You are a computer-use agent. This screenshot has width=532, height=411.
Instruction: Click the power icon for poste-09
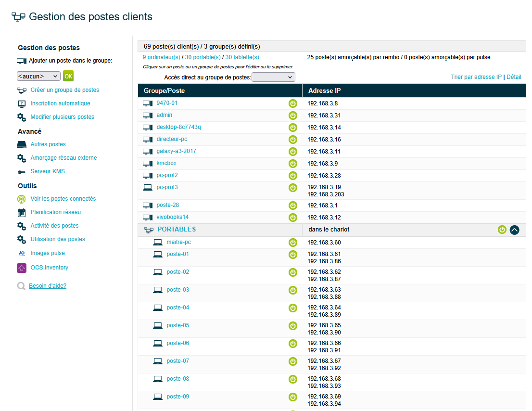(293, 397)
